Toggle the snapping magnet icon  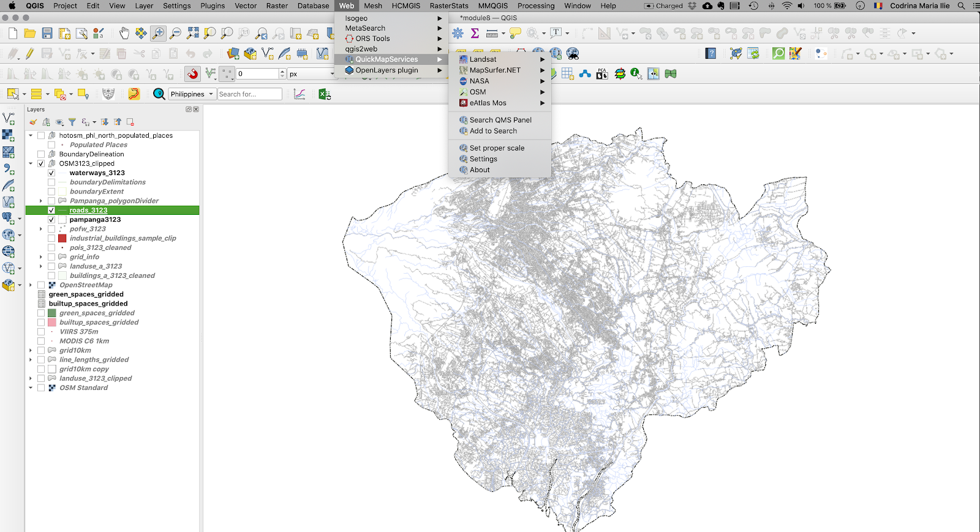pyautogui.click(x=193, y=74)
